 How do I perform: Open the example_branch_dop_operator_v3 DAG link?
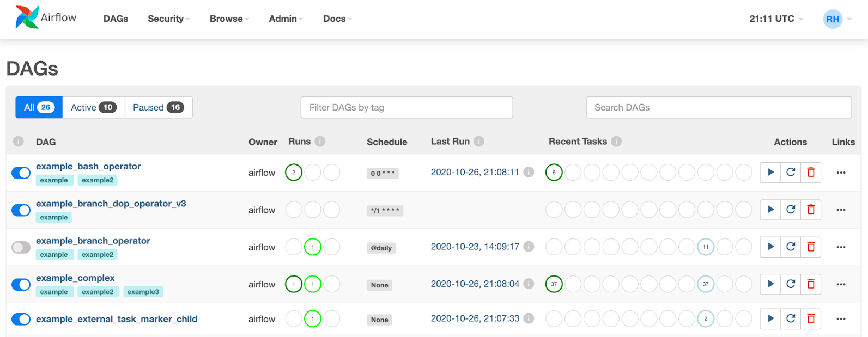point(111,204)
